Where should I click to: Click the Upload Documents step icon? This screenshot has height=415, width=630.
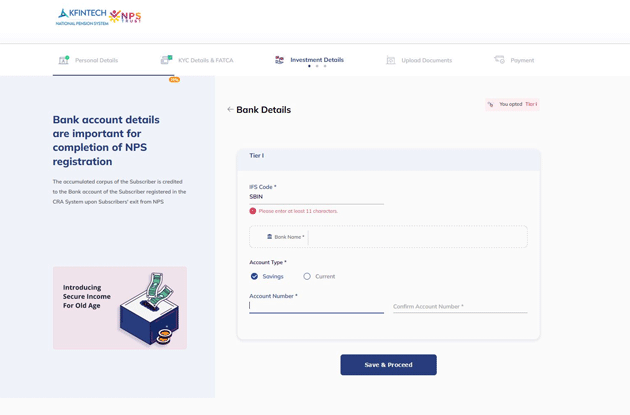(x=391, y=60)
